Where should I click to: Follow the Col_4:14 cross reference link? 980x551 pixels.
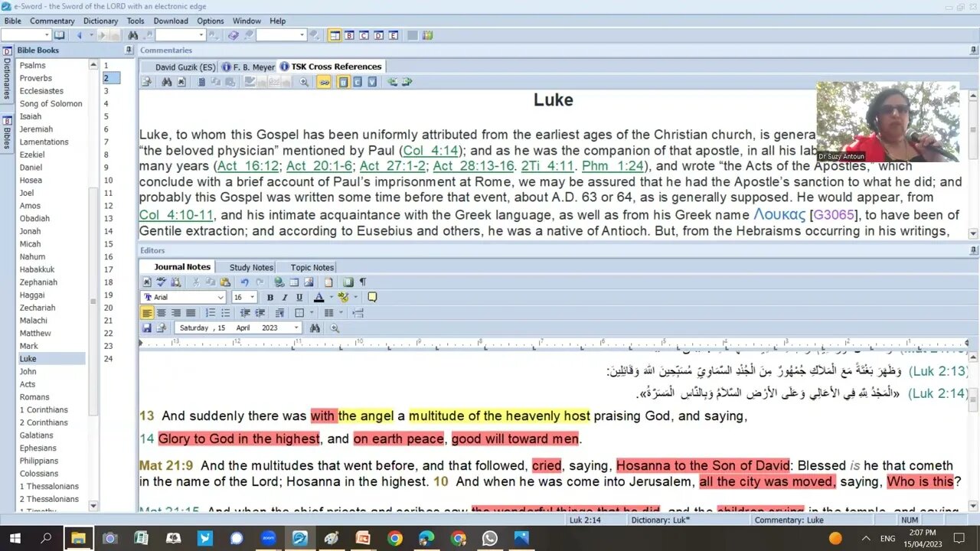click(431, 151)
